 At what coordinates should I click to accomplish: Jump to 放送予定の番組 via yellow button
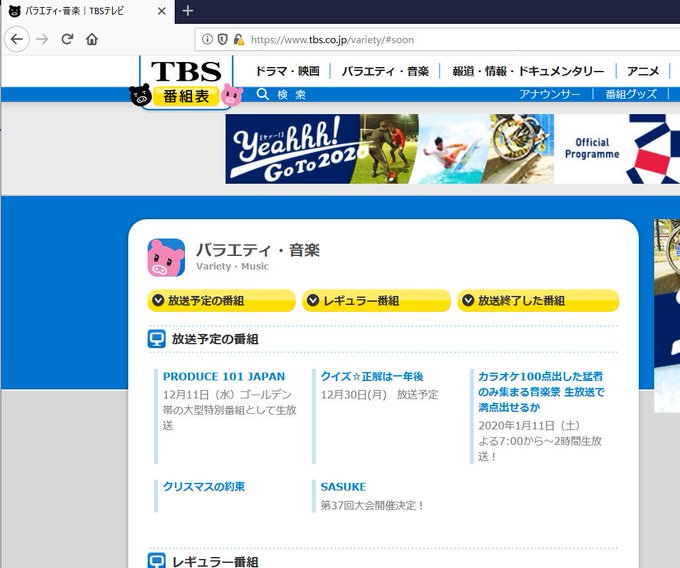point(222,300)
